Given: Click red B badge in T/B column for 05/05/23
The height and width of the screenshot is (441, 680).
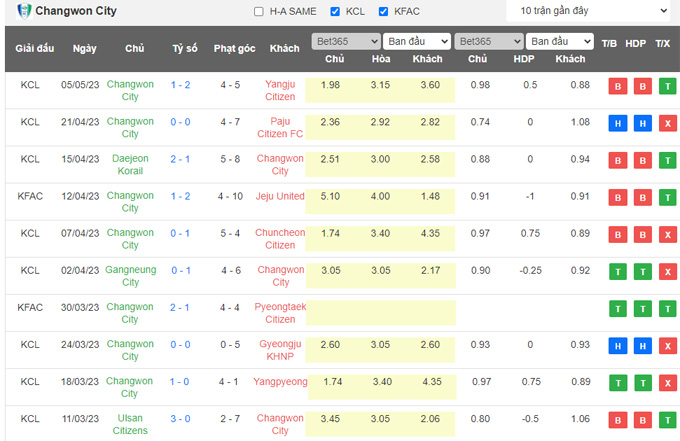Looking at the screenshot, I should click(617, 86).
